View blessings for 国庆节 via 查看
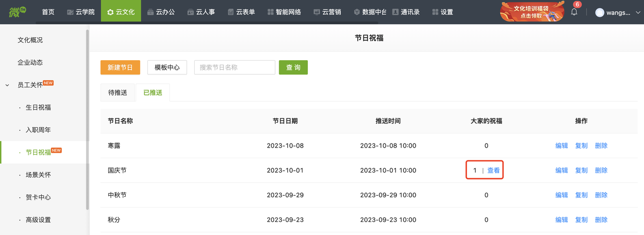Screen dimensions: 644x235 click(494, 170)
